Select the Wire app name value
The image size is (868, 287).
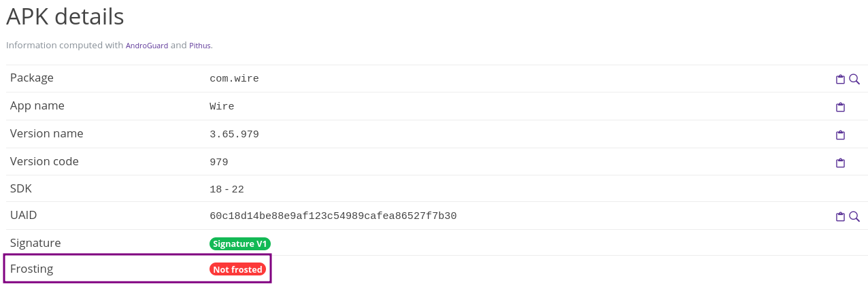click(x=222, y=107)
